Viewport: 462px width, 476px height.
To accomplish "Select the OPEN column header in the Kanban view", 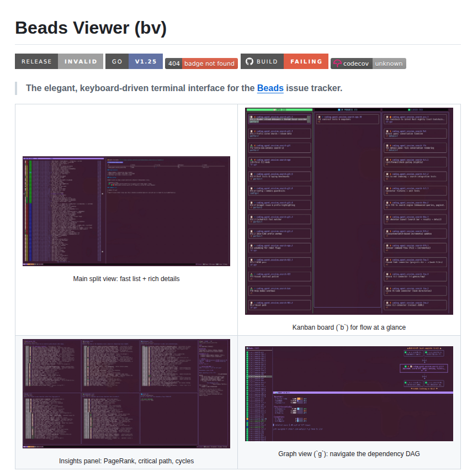I will click(281, 109).
